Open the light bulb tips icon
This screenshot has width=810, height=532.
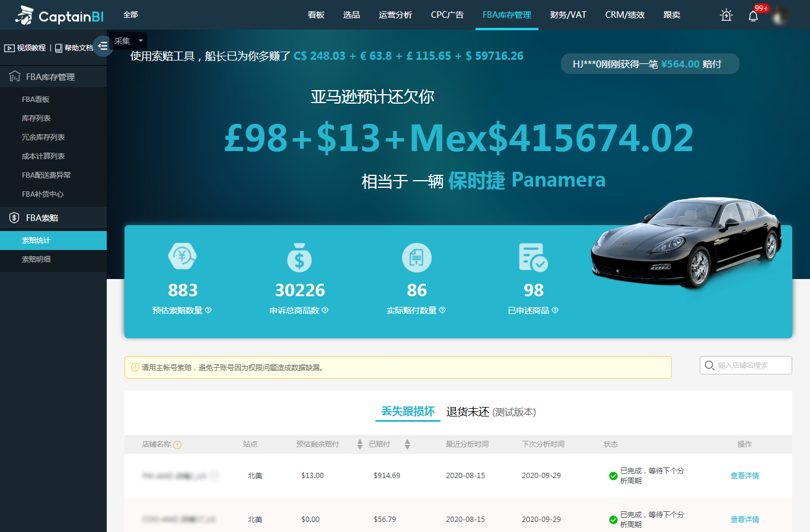click(726, 15)
